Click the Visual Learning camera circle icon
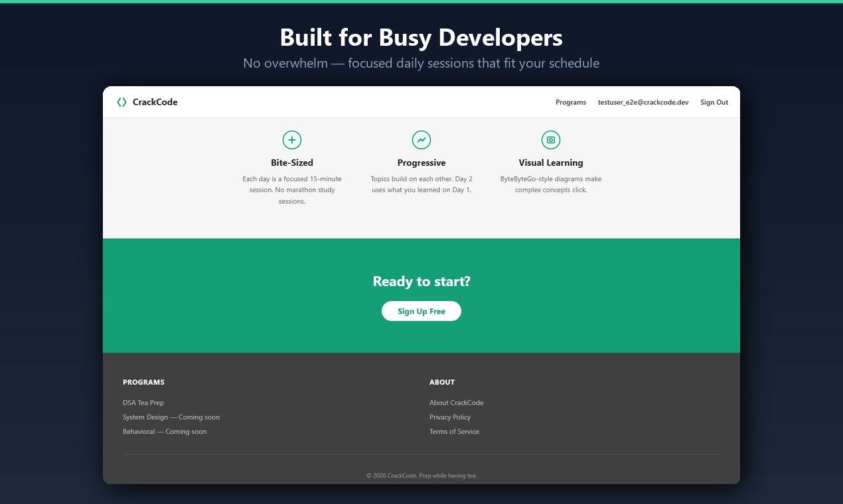Image resolution: width=843 pixels, height=504 pixels. [x=551, y=140]
